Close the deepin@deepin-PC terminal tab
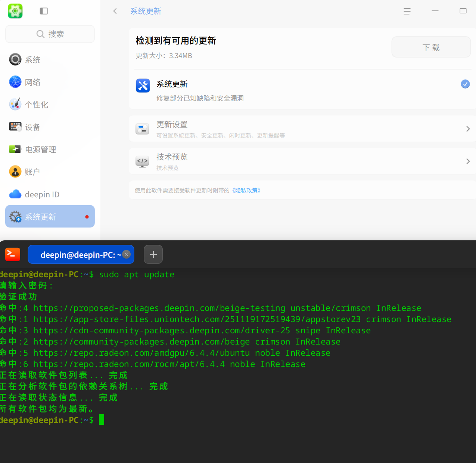Screen dimensions: 476x463 click(127, 254)
